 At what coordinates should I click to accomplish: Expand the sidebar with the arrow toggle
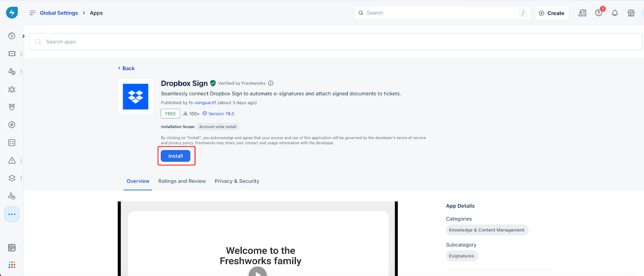(x=23, y=36)
